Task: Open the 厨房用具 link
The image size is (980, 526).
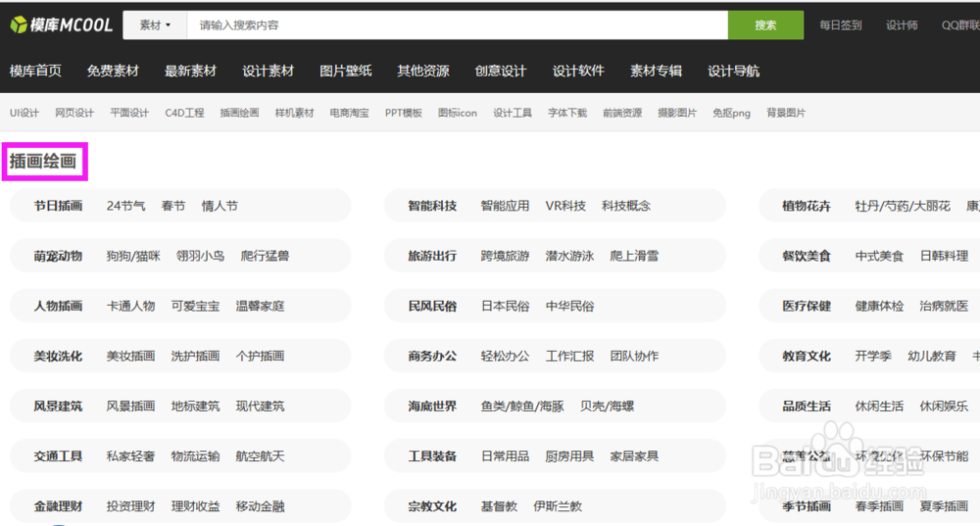Action: pos(569,456)
